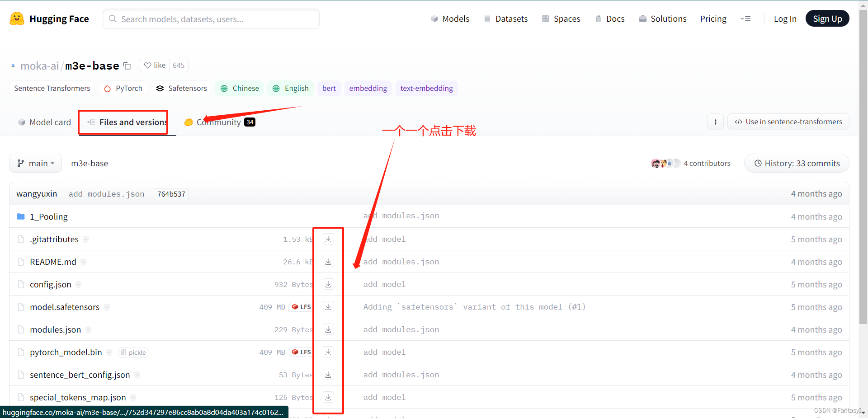Open the 1_Pooling folder icon

(21, 216)
